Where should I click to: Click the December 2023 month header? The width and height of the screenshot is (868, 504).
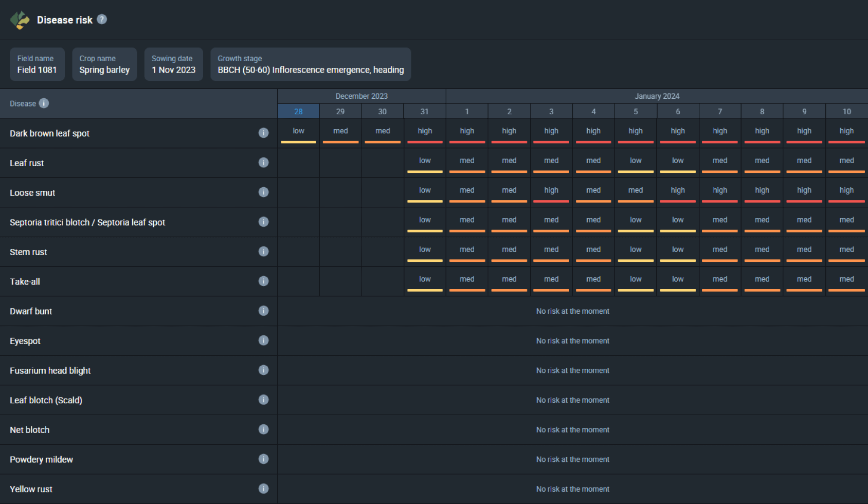(x=361, y=96)
